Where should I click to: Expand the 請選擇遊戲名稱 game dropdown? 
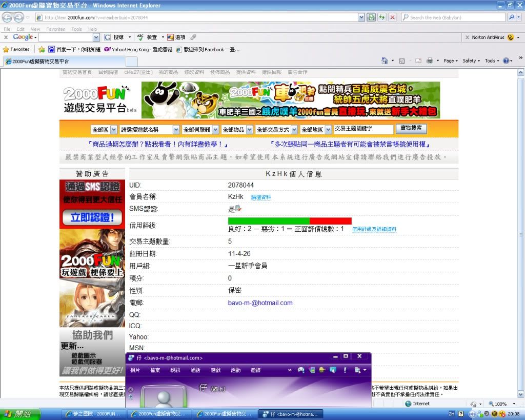pyautogui.click(x=149, y=130)
